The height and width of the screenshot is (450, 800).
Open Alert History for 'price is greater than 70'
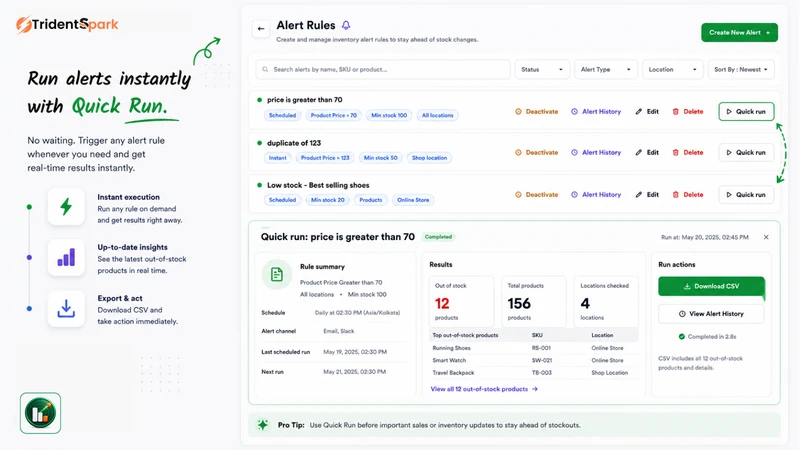(x=596, y=112)
